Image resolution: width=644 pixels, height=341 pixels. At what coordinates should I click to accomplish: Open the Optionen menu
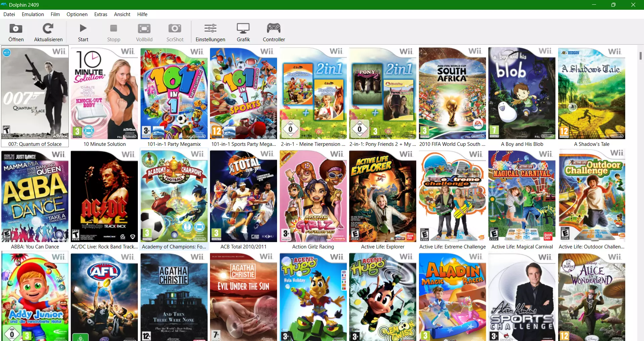coord(77,14)
